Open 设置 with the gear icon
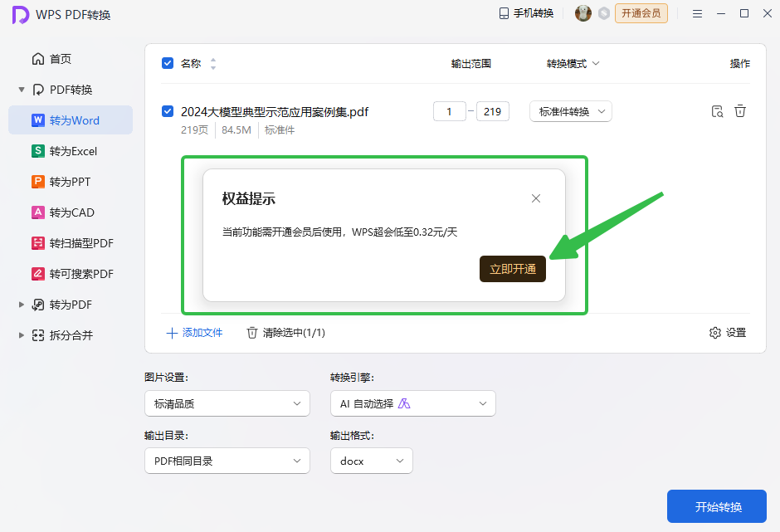Viewport: 780px width, 532px height. tap(727, 333)
